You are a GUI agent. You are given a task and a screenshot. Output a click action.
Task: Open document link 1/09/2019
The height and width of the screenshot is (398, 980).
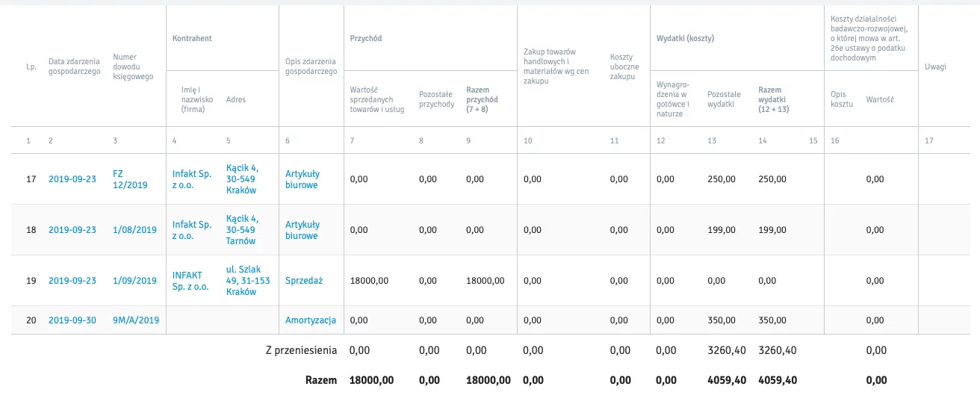click(x=134, y=281)
